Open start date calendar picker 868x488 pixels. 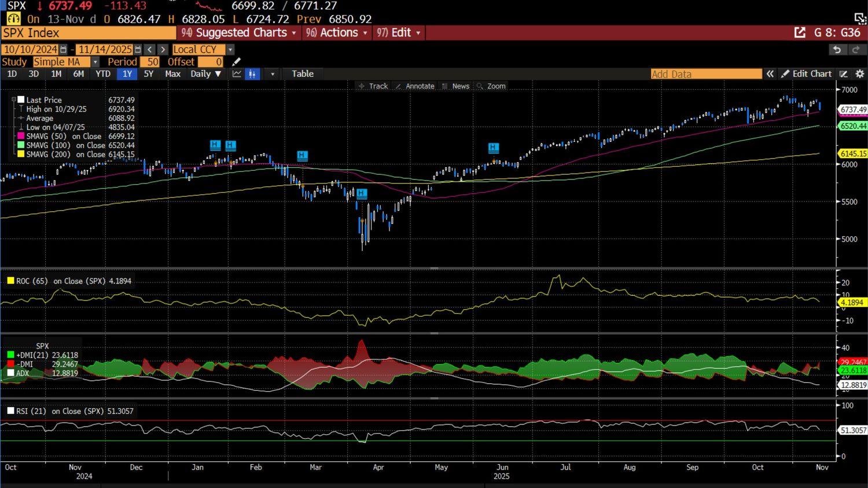pyautogui.click(x=63, y=50)
